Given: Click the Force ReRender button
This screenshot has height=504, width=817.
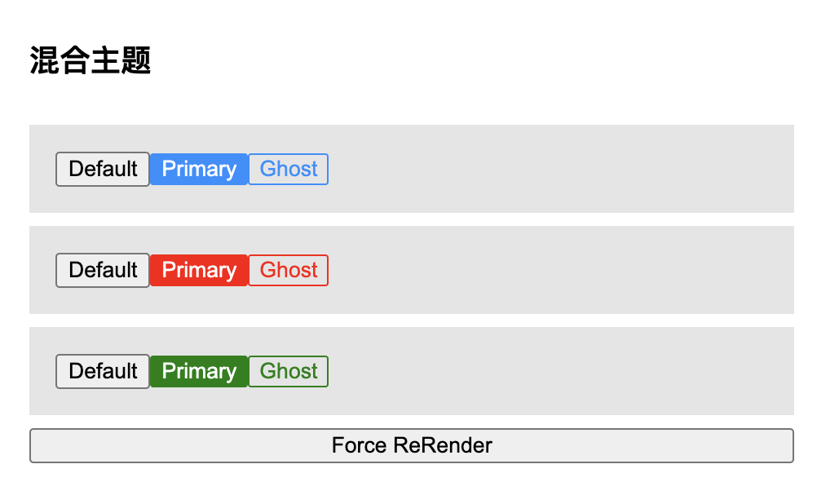Looking at the screenshot, I should pyautogui.click(x=411, y=445).
